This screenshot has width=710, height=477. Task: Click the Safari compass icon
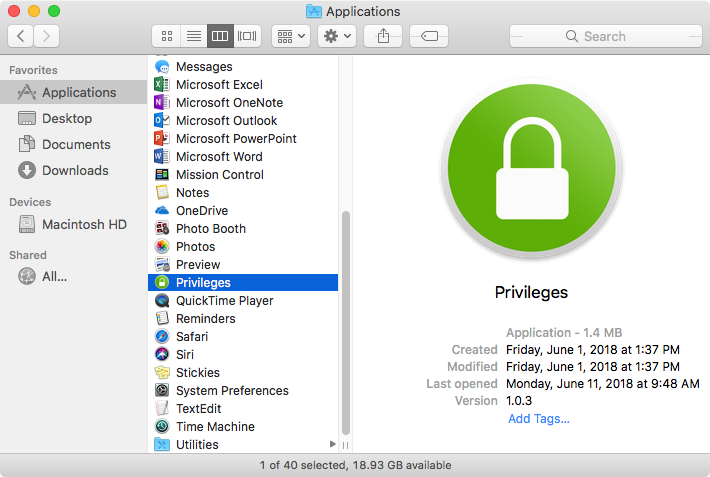[162, 337]
